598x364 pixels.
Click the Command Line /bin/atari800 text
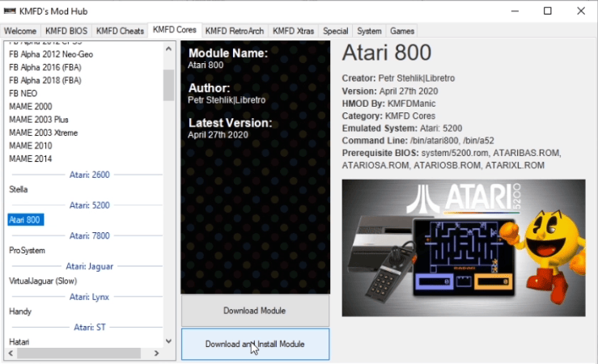(418, 141)
